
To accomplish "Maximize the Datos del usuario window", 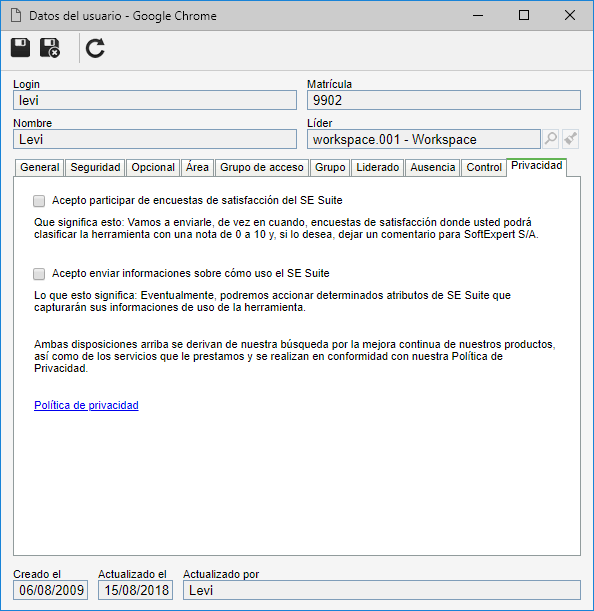I will [x=524, y=16].
